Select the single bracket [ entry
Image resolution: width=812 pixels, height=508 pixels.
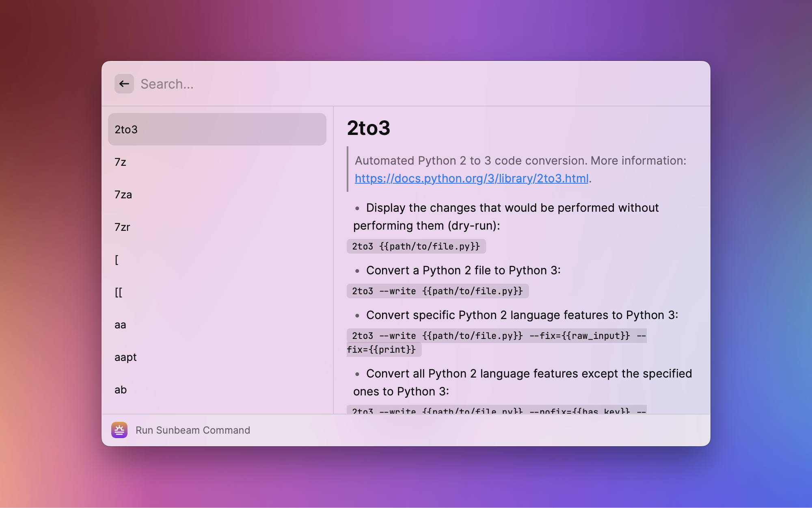tap(217, 260)
